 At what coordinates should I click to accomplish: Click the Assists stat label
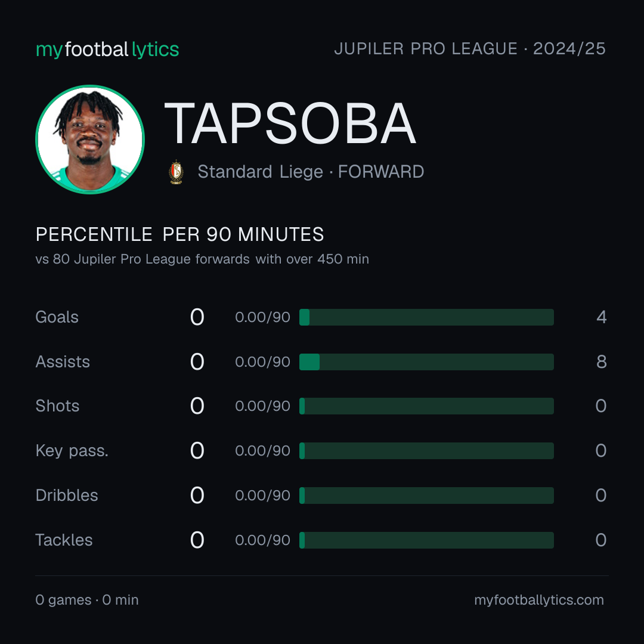point(63,362)
